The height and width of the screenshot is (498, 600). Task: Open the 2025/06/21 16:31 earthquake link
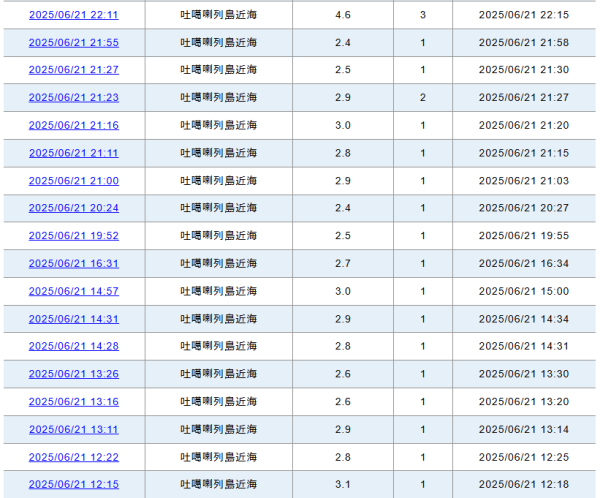(73, 263)
